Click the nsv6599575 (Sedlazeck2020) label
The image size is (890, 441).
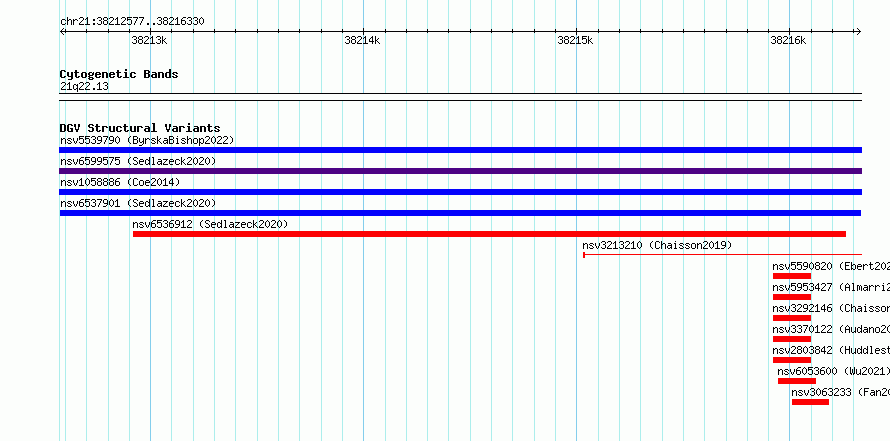coord(138,161)
